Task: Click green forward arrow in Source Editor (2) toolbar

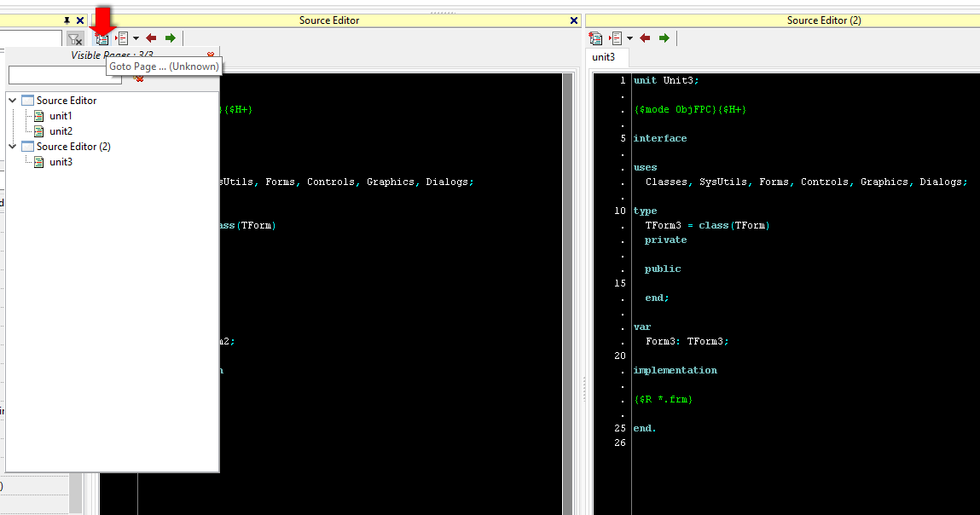Action: (664, 38)
